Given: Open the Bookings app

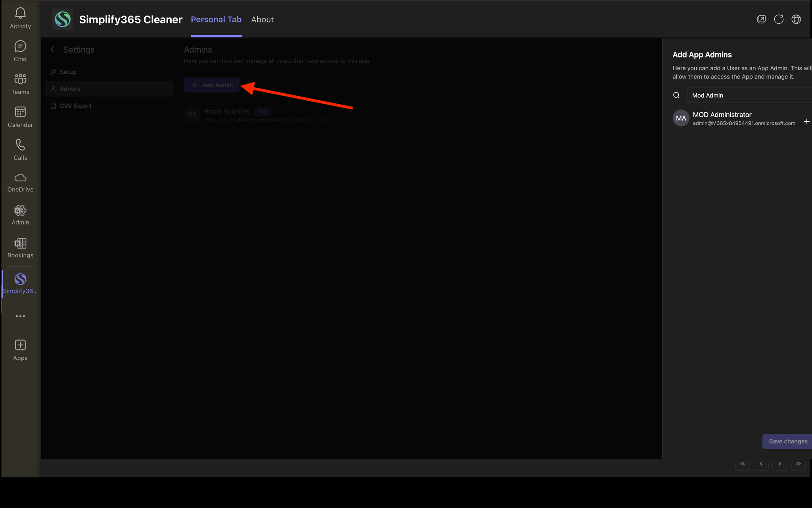Looking at the screenshot, I should tap(20, 249).
